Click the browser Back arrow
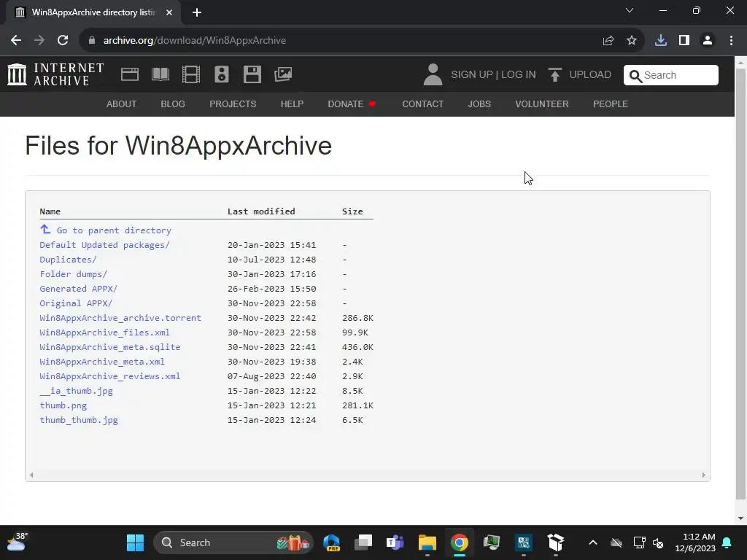 click(x=16, y=41)
